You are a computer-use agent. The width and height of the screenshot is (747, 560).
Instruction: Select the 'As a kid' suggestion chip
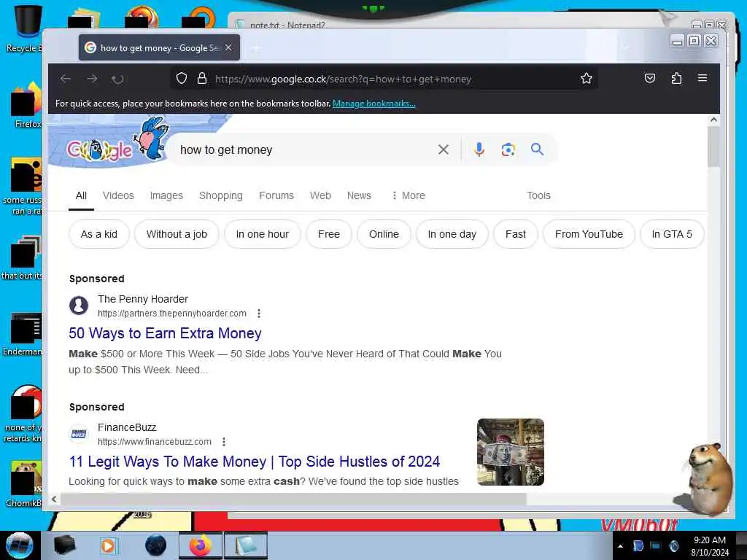point(98,234)
